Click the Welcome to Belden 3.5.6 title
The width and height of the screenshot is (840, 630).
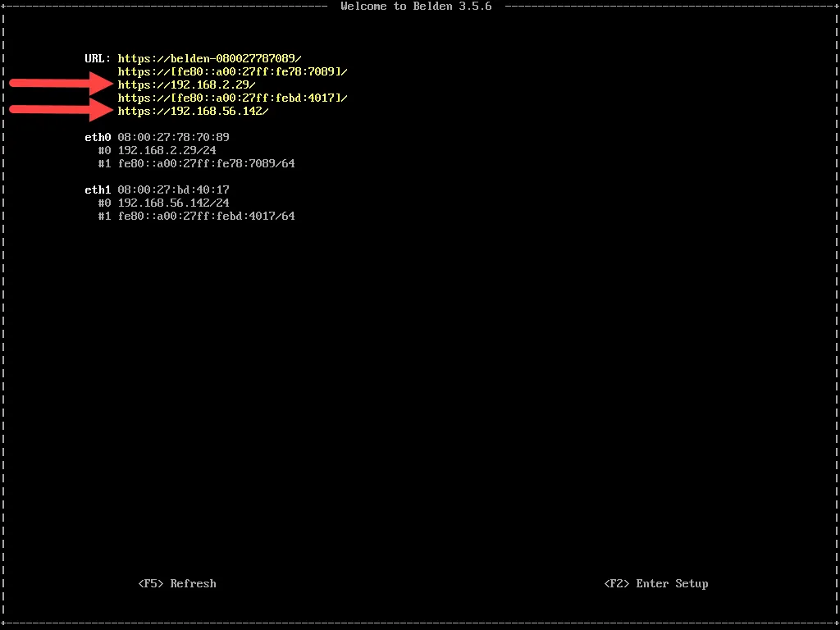[x=416, y=7]
